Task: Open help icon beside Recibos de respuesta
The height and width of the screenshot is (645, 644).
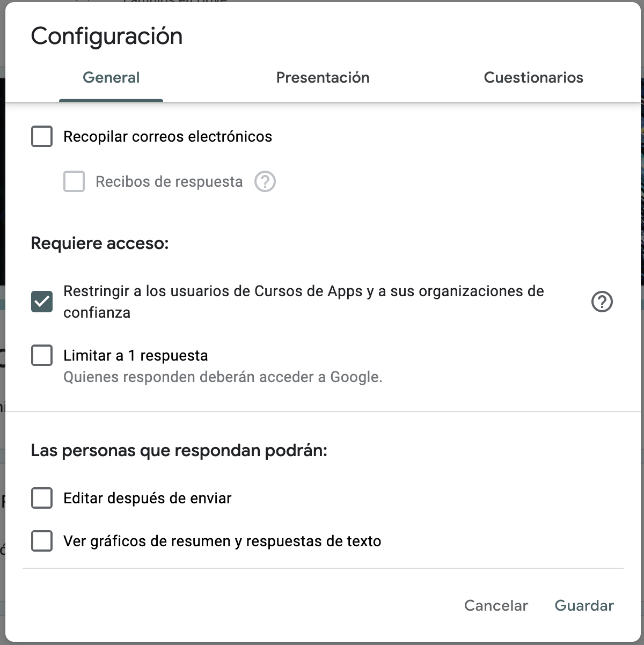Action: (265, 182)
